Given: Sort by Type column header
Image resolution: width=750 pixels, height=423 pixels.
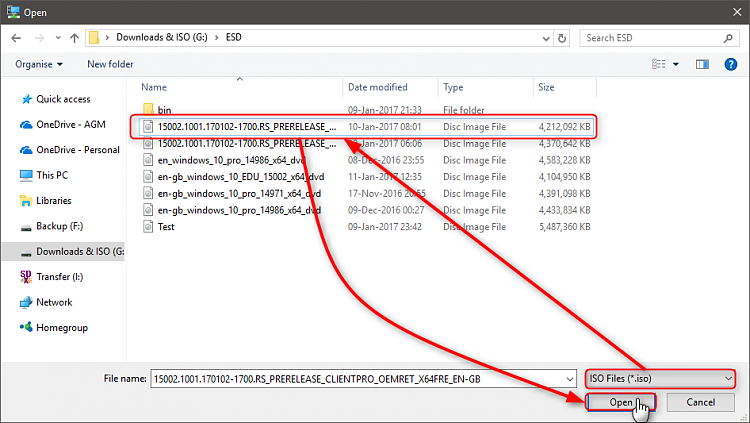Looking at the screenshot, I should coord(452,87).
